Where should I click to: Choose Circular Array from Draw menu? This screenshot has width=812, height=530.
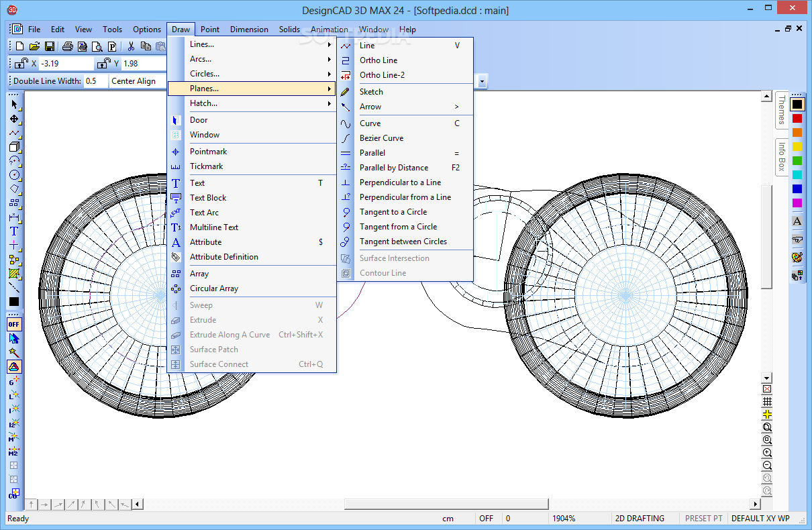252,288
